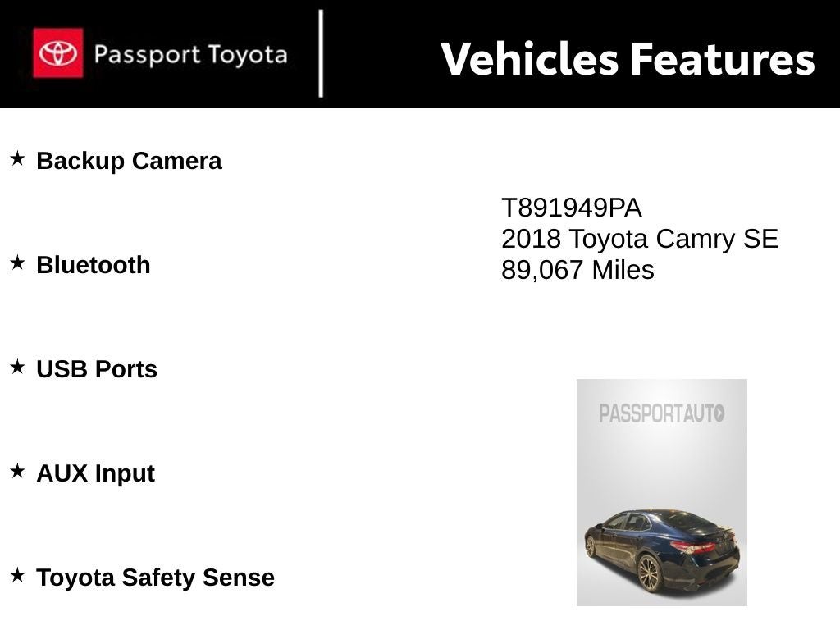
Task: Click the star bullet beside AUX Input
Action: pyautogui.click(x=17, y=471)
